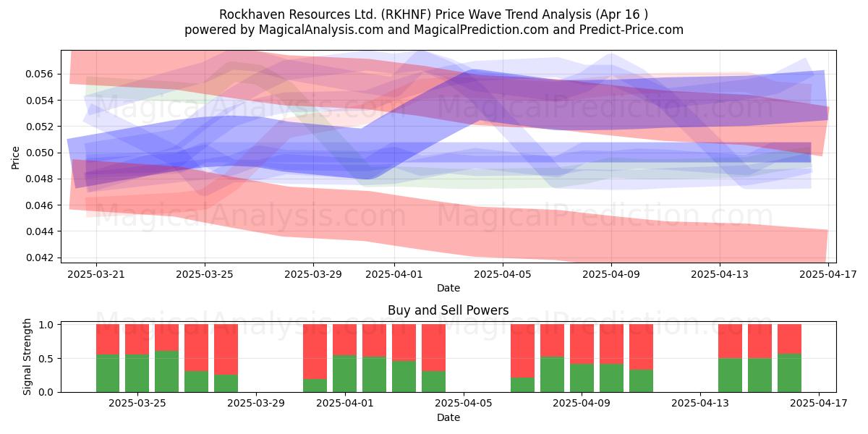Click the 'Date' label below the bar chart
Screen dimensions: 868x434
pos(448,417)
